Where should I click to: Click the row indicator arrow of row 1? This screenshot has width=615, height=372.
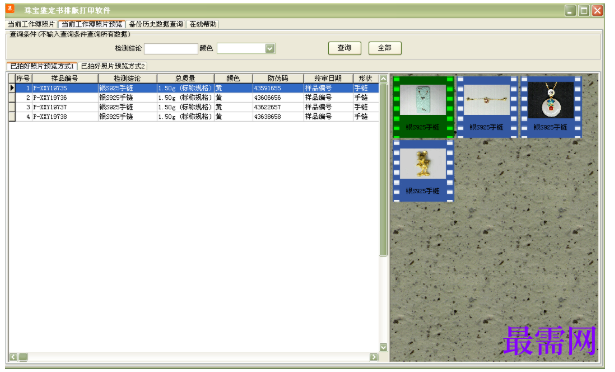(x=12, y=88)
